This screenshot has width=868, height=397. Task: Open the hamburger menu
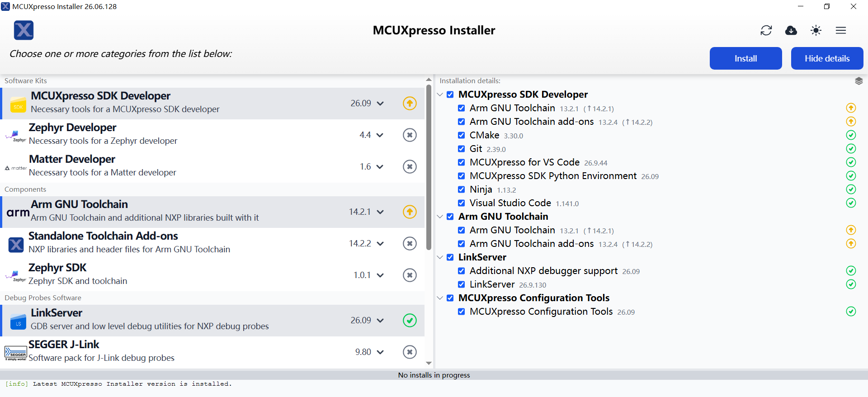click(841, 30)
